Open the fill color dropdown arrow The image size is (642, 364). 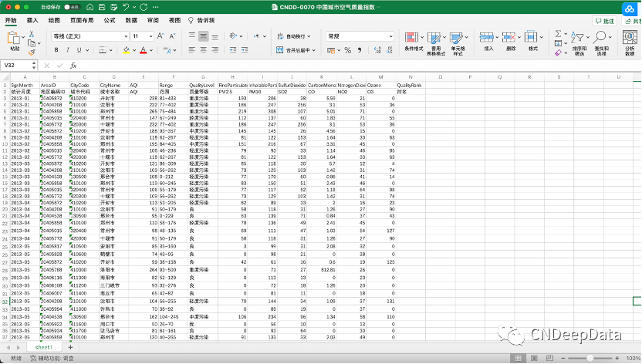click(x=134, y=50)
